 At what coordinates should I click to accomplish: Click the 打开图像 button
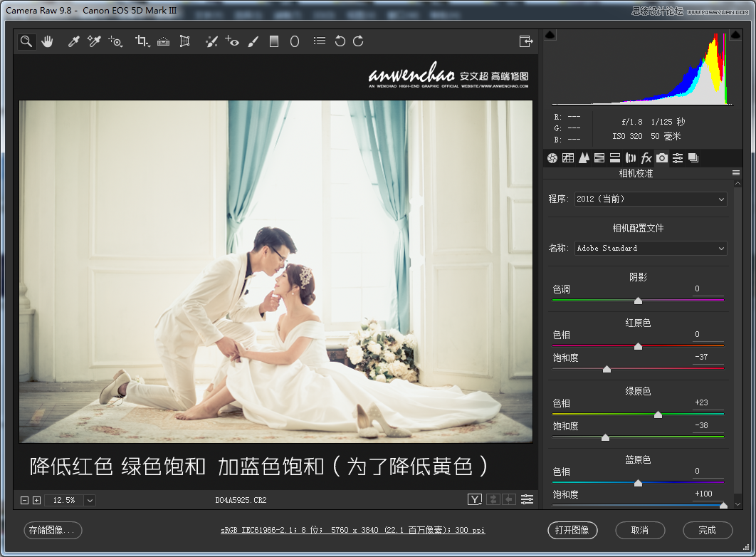[x=572, y=530]
